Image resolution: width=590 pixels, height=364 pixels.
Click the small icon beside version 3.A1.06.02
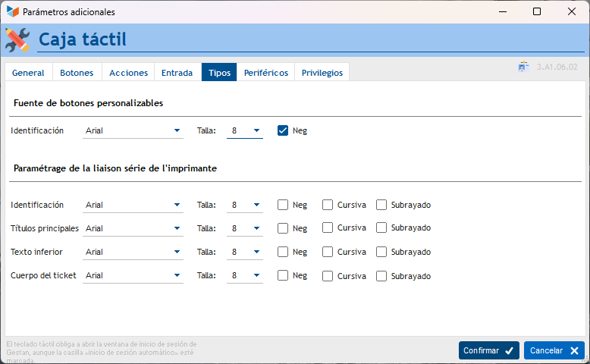point(523,67)
